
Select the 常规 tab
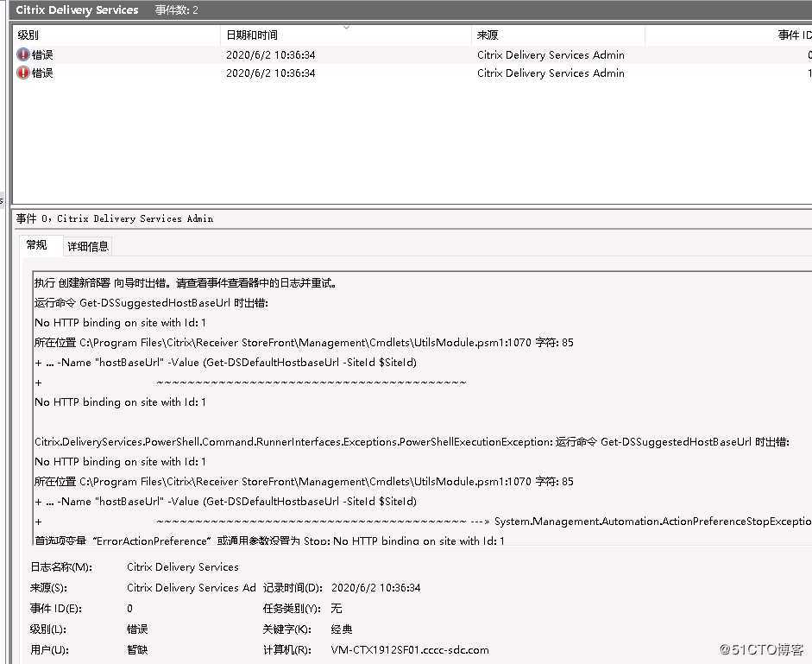tap(36, 244)
